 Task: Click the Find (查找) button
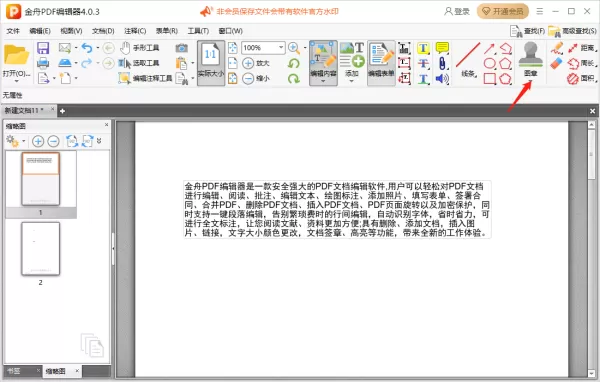pos(527,31)
